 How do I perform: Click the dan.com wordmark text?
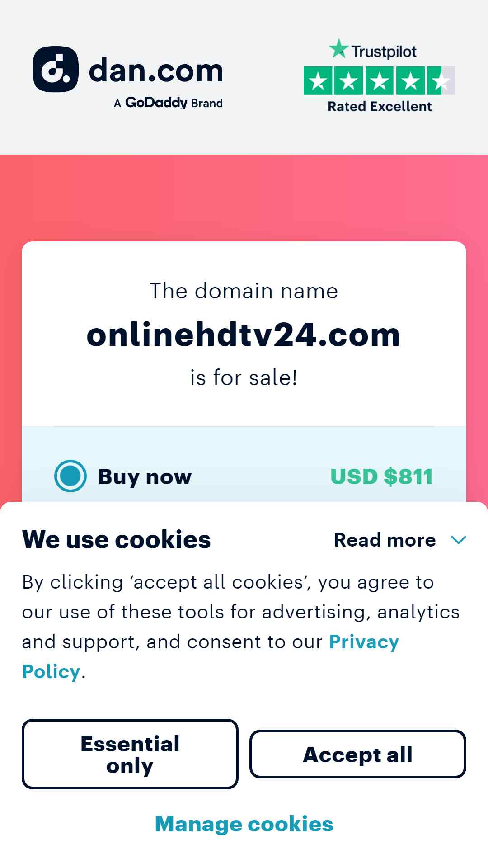pyautogui.click(x=156, y=71)
